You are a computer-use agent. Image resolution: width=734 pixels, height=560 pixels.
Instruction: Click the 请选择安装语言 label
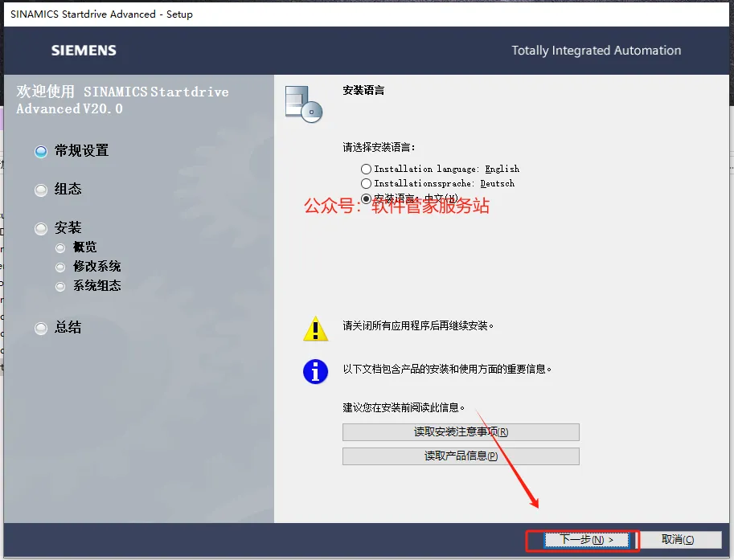(x=379, y=147)
